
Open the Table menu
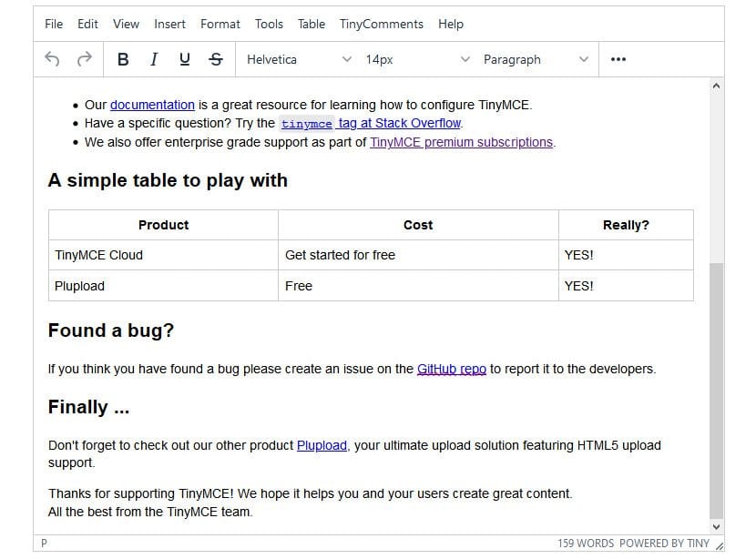tap(312, 24)
